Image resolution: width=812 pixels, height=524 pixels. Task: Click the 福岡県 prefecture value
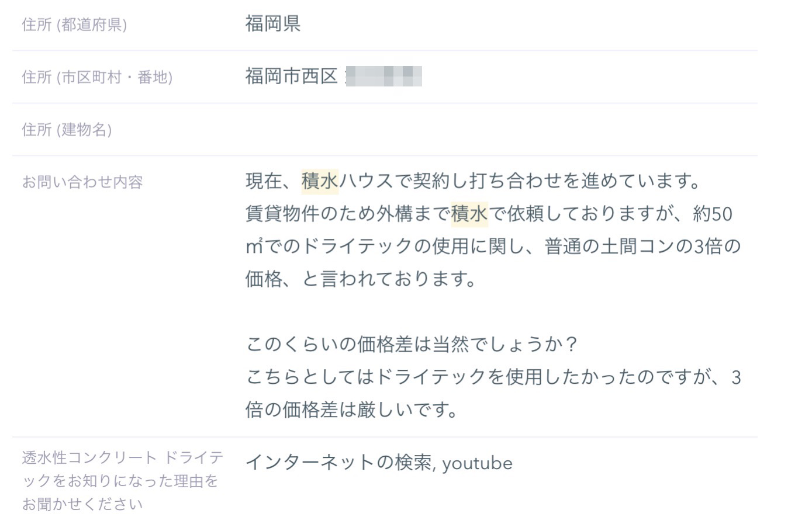[x=272, y=24]
